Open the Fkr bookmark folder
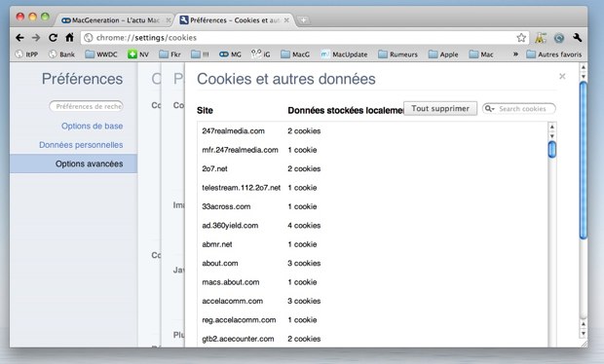 [170, 55]
